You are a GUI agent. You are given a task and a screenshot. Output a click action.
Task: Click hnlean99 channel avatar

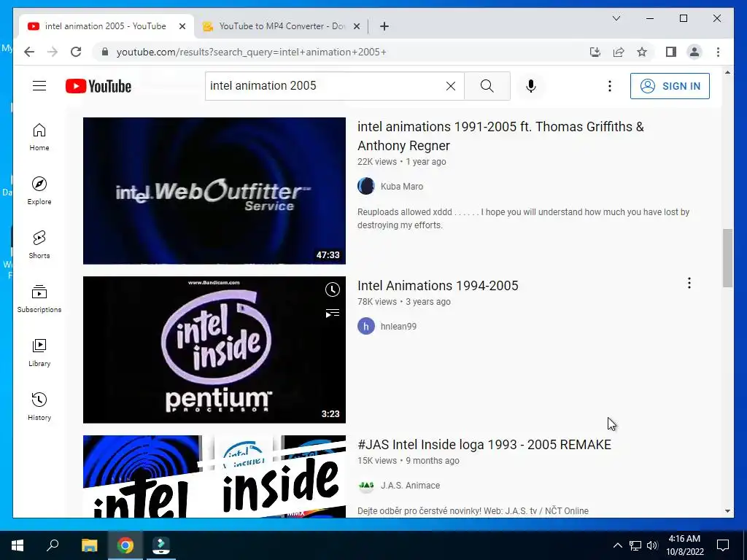click(366, 326)
